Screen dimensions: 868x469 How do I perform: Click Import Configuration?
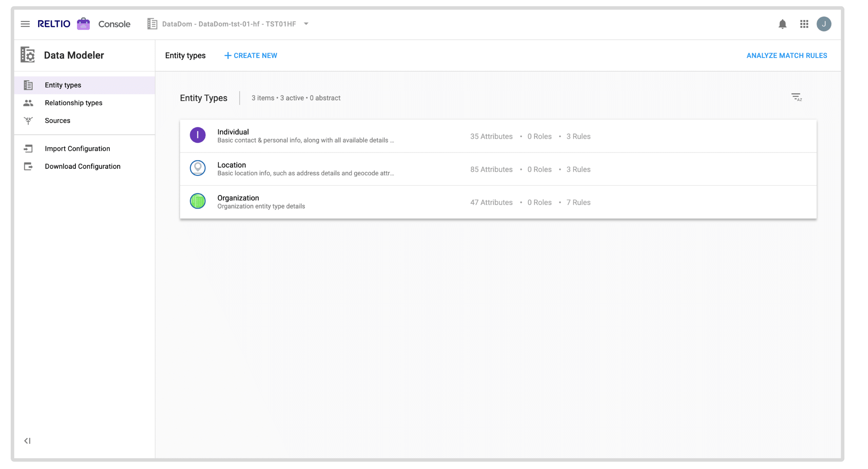coord(77,148)
